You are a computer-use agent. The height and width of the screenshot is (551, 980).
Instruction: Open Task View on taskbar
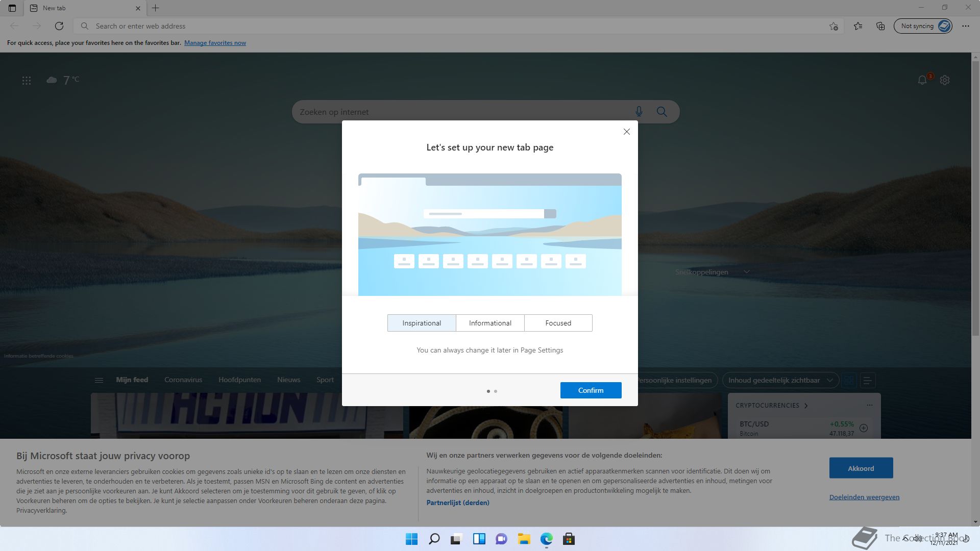coord(456,539)
